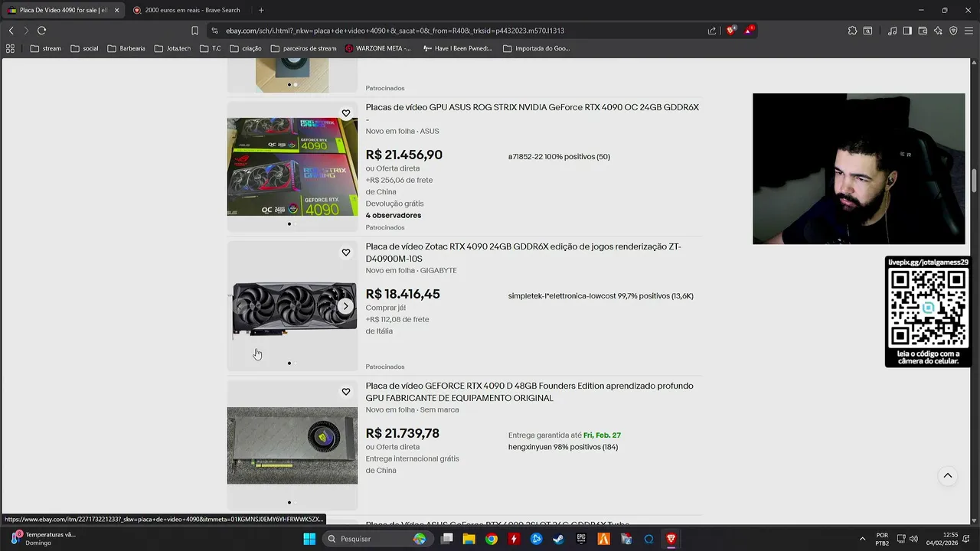Open the apps grid in bookmarks bar
This screenshot has height=551, width=980.
tap(10, 48)
